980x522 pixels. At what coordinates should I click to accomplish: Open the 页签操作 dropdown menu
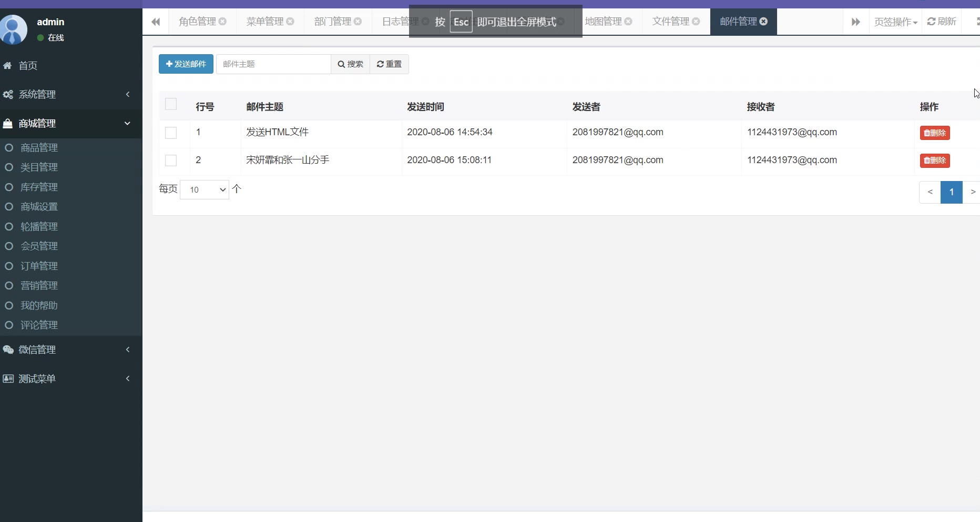pyautogui.click(x=895, y=22)
